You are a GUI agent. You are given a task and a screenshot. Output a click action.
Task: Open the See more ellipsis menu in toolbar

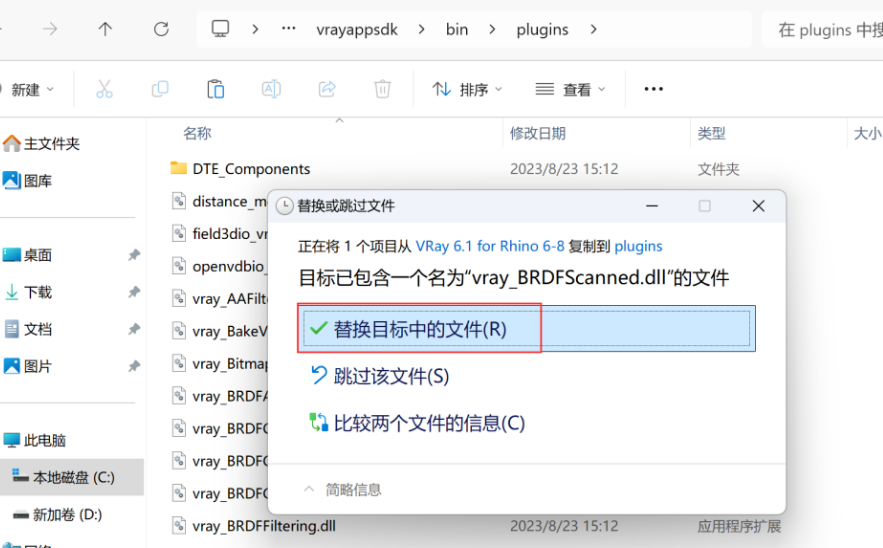[653, 89]
